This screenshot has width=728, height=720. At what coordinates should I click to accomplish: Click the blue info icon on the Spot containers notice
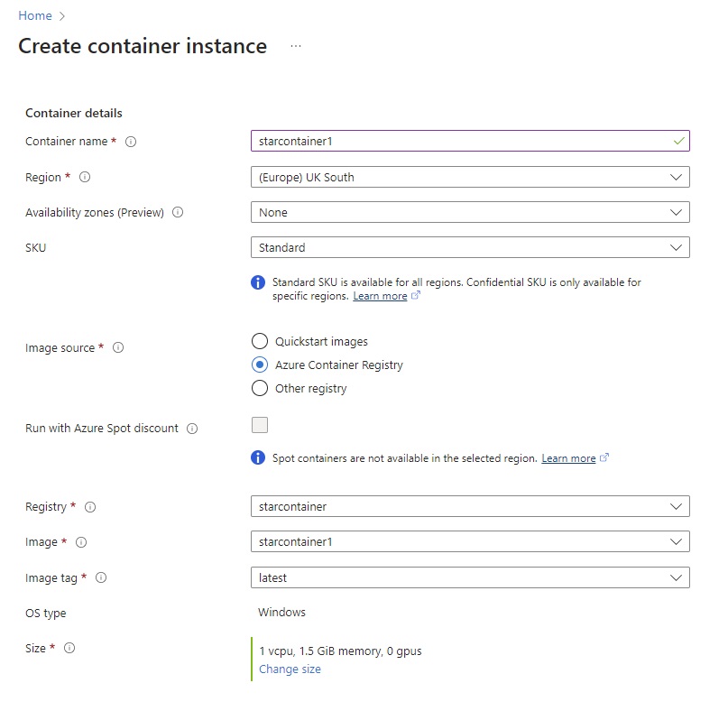(x=258, y=457)
